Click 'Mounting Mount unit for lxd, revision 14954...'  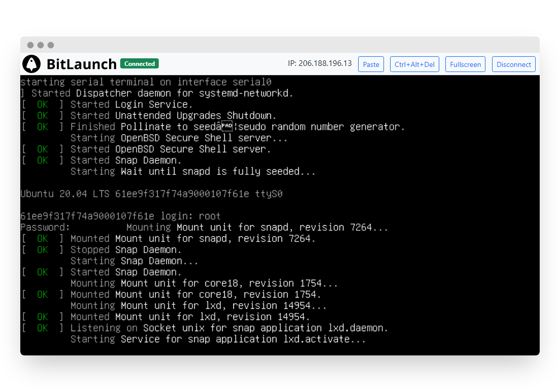(198, 306)
